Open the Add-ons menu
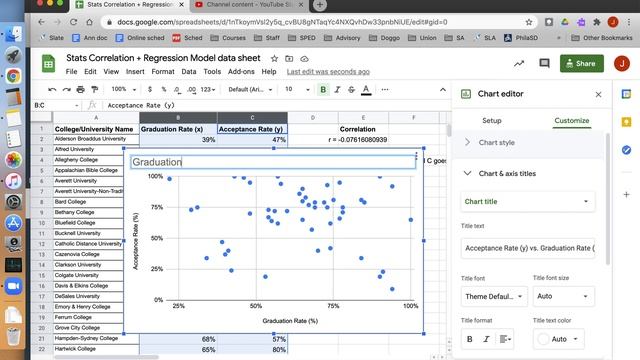This screenshot has height=360, width=640. [241, 71]
